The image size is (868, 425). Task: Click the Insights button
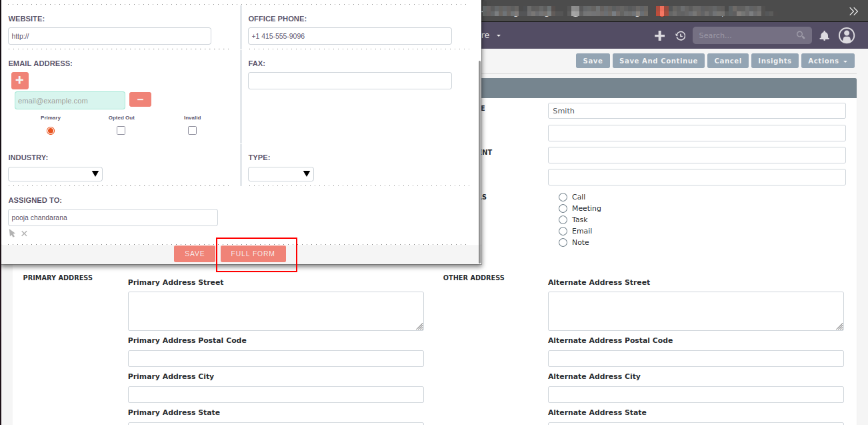click(775, 61)
